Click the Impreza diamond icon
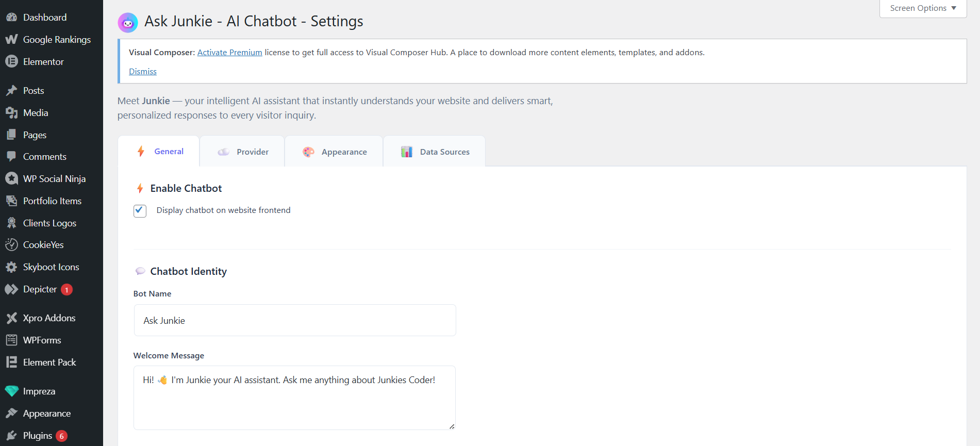This screenshot has width=980, height=446. coord(11,391)
